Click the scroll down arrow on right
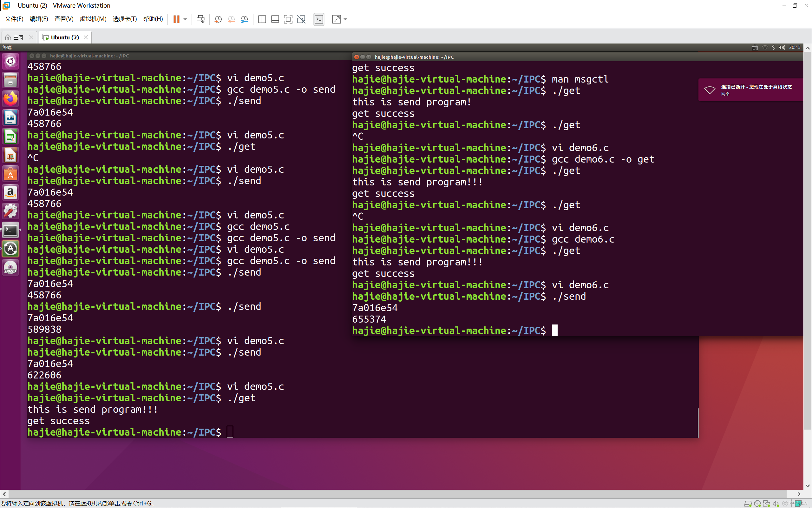 click(808, 486)
